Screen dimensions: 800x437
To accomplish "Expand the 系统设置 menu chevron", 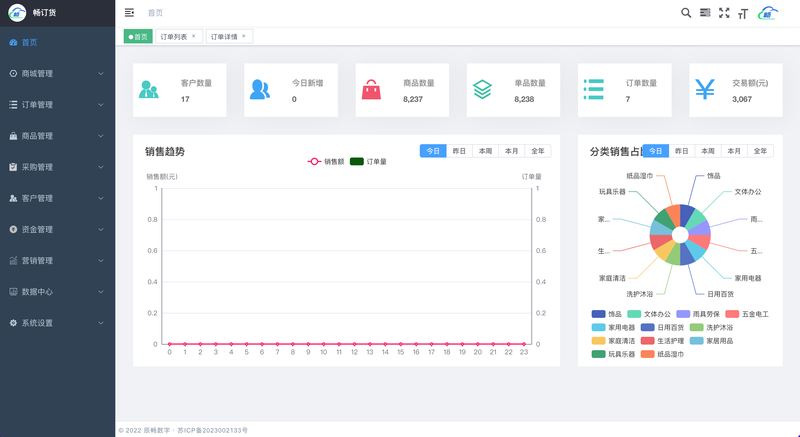I will tap(101, 323).
